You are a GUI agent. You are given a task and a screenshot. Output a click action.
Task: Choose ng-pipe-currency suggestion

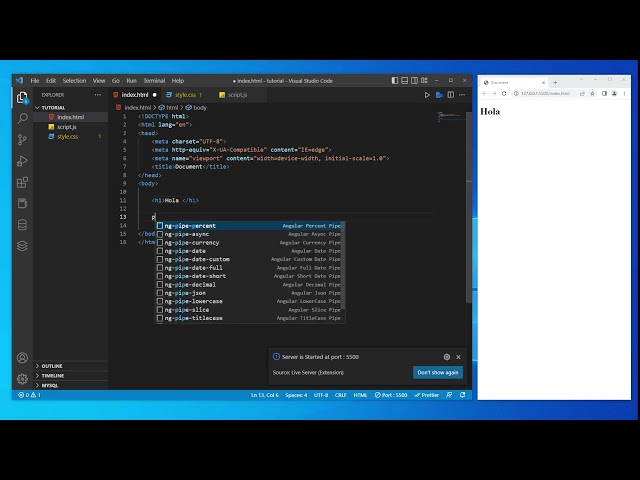click(249, 242)
